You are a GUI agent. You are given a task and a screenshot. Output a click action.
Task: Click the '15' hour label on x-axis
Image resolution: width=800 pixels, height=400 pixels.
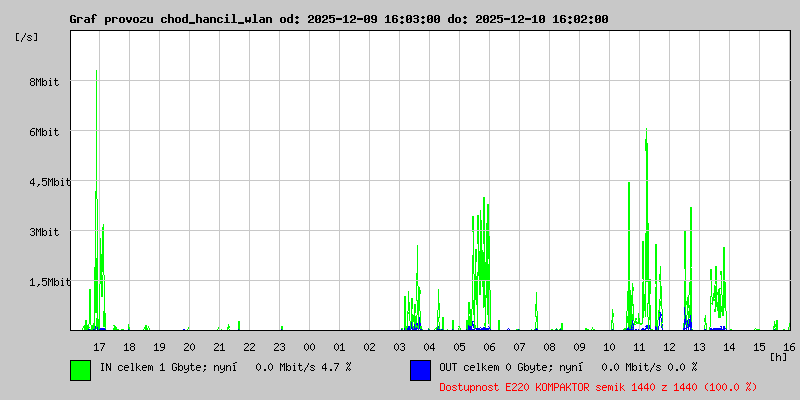[759, 347]
